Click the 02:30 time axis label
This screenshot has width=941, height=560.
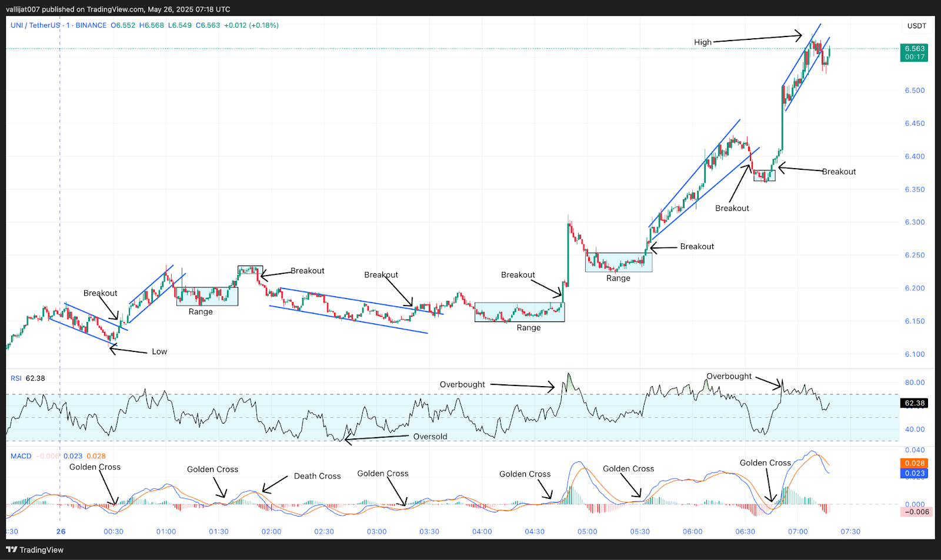(324, 531)
